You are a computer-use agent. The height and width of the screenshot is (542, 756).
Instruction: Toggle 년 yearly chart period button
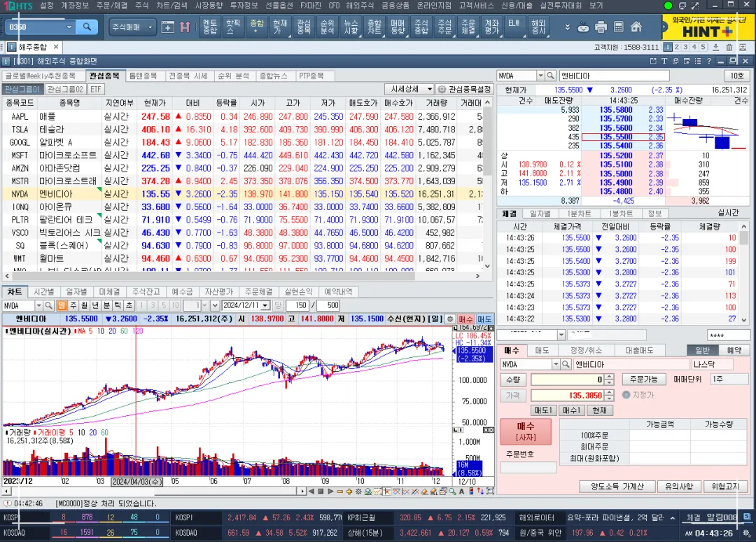pos(95,306)
